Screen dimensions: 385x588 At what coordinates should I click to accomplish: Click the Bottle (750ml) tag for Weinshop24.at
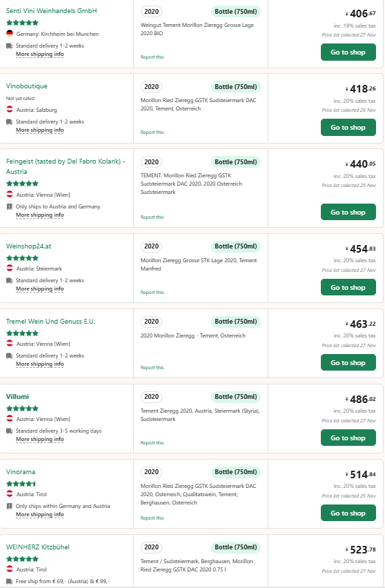click(x=236, y=246)
